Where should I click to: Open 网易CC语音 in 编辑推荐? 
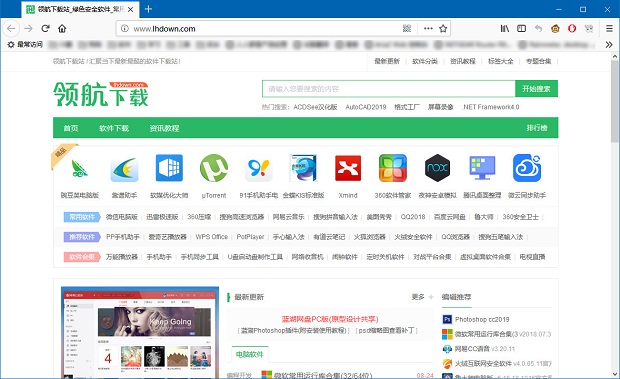point(473,349)
